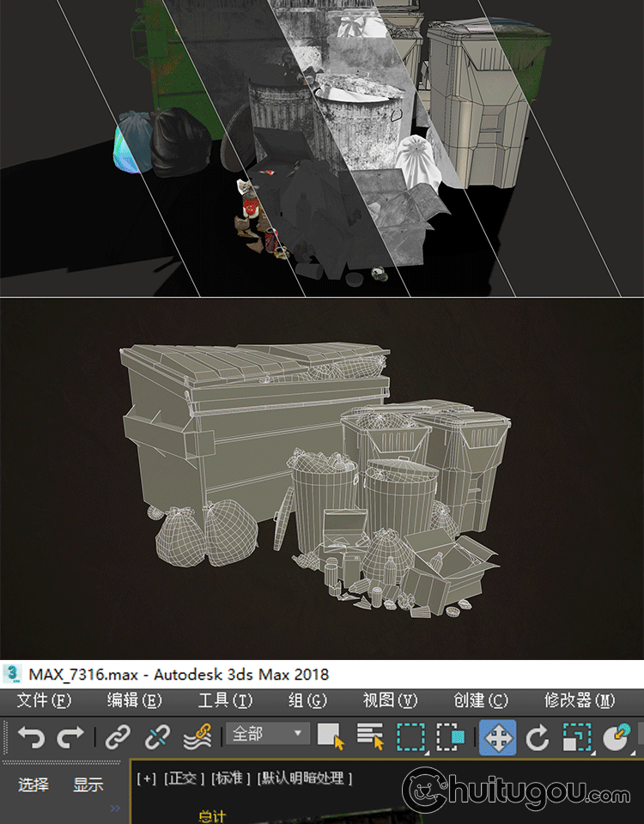Click the [默认明暗处理] shading label
This screenshot has width=644, height=824.
[x=304, y=779]
